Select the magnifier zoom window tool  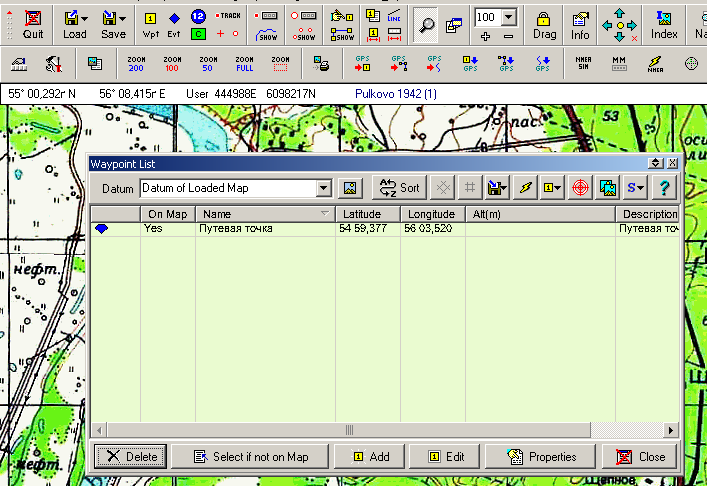[x=426, y=24]
